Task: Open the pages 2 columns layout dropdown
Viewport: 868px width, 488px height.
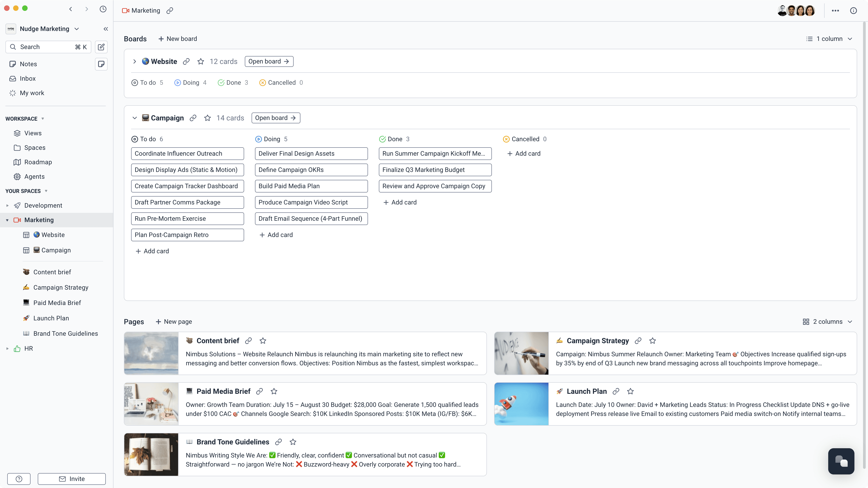Action: (828, 322)
